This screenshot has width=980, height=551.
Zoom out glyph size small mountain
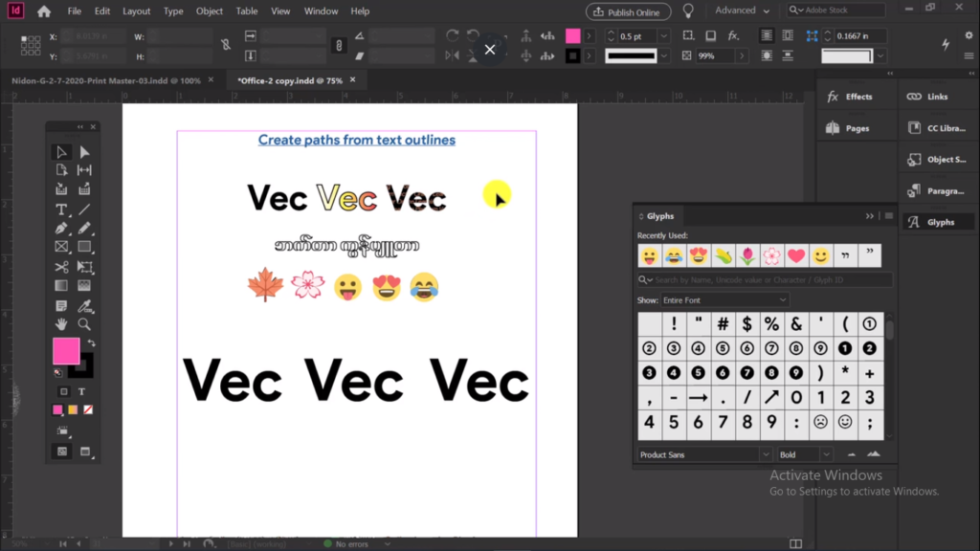[851, 454]
